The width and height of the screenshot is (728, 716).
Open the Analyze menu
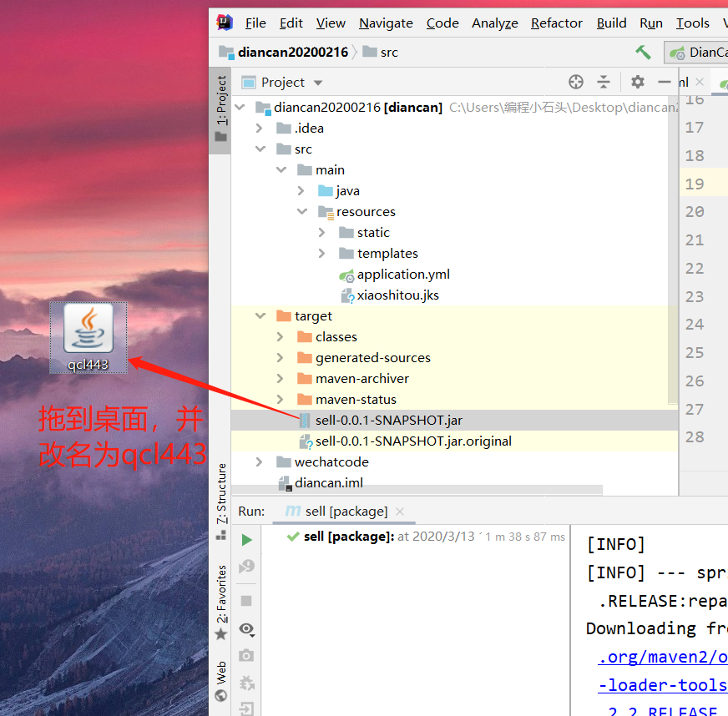[x=494, y=23]
